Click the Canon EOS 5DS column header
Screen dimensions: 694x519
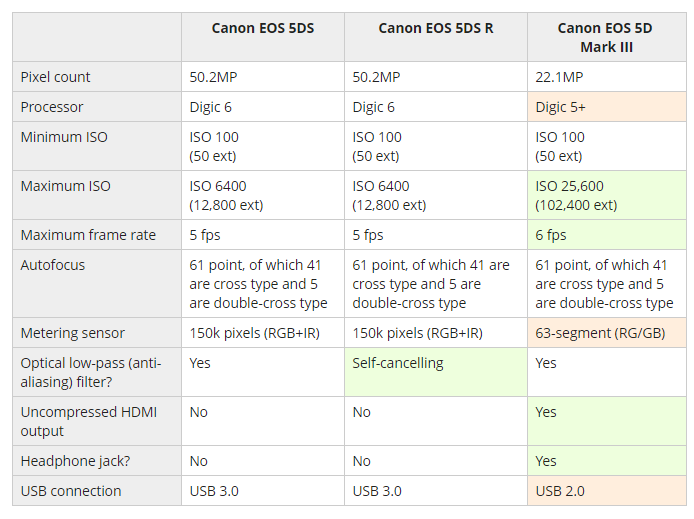(x=263, y=37)
